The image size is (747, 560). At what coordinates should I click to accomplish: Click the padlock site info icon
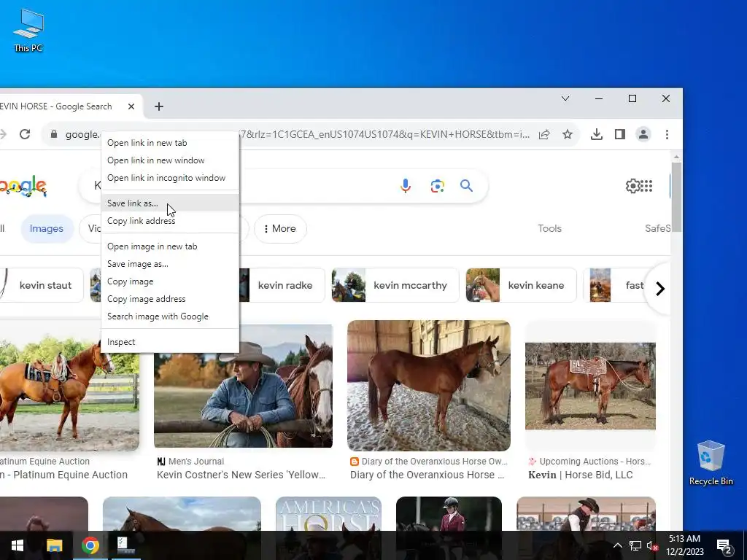tap(54, 134)
